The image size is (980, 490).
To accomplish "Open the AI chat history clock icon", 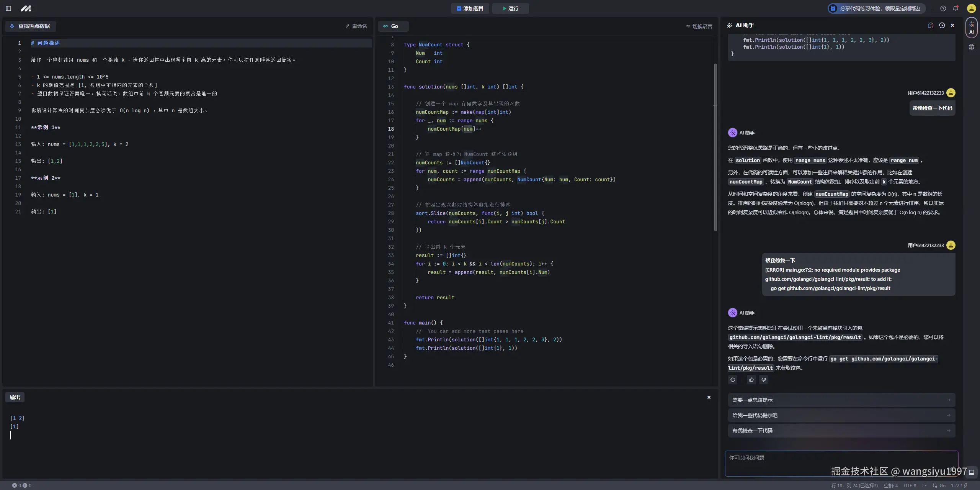I will 942,25.
